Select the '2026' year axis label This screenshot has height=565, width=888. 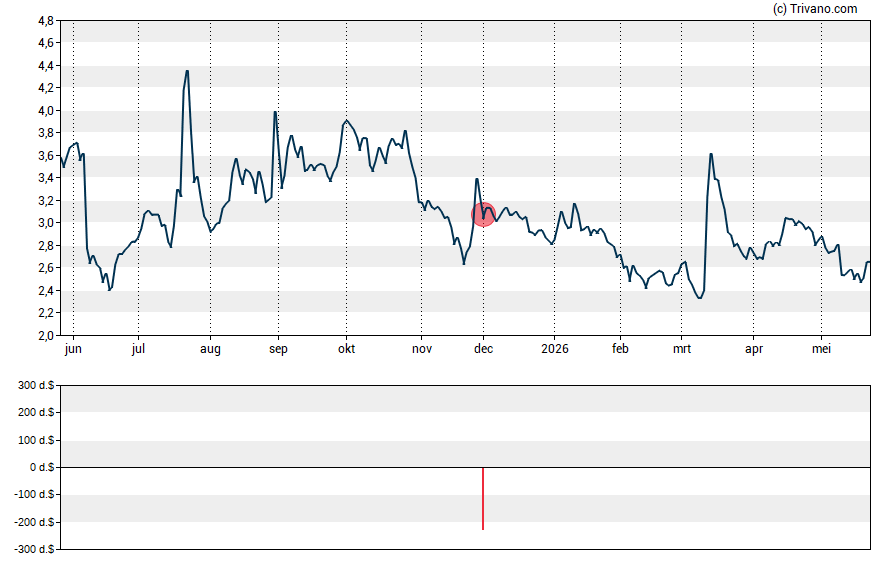(554, 349)
